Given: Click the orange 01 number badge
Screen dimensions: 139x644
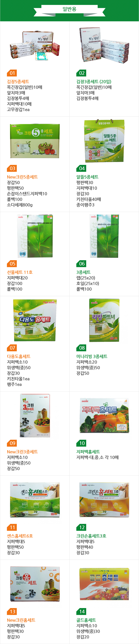Looking at the screenshot, I should click(12, 73).
